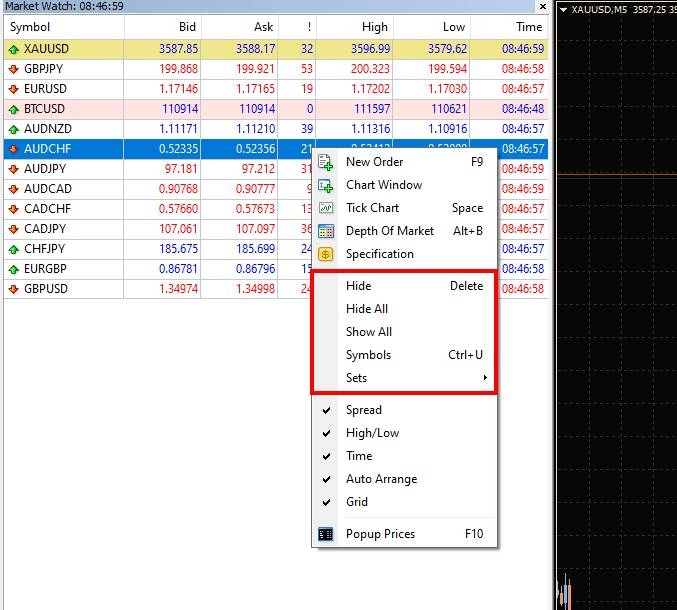Image resolution: width=677 pixels, height=610 pixels.
Task: Uncheck the Auto Arrange option
Action: [381, 479]
